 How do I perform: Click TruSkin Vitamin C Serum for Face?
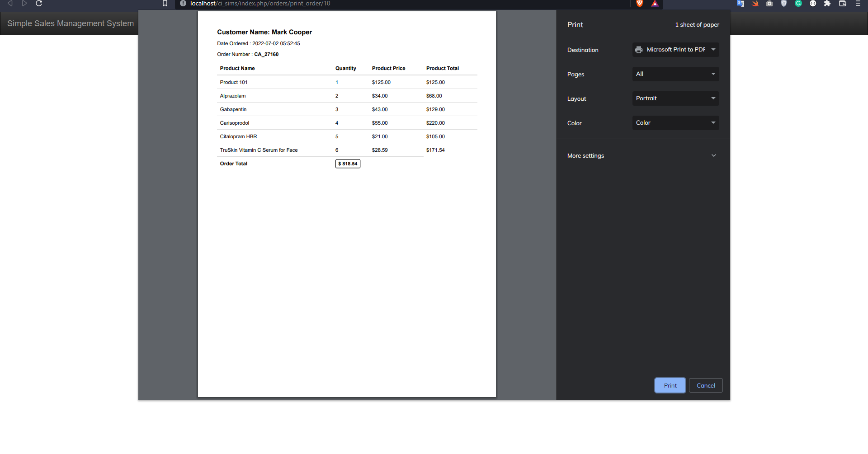(259, 150)
